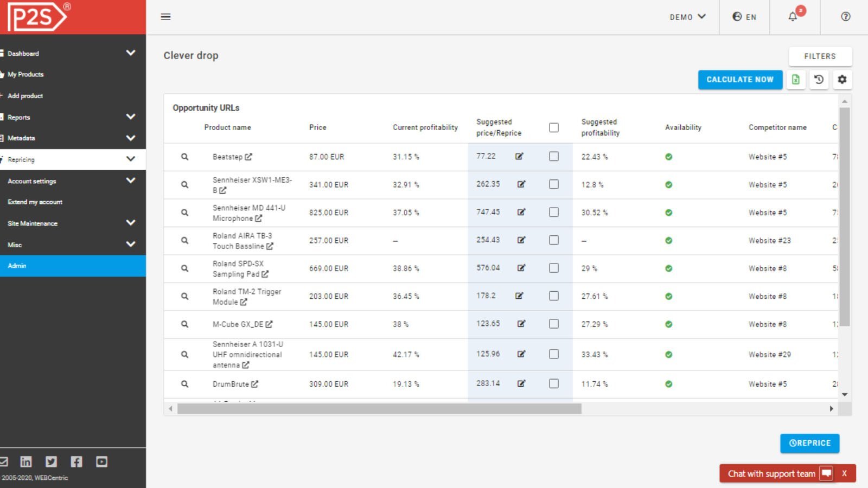Open the DEMO account dropdown
868x488 pixels.
tap(687, 17)
